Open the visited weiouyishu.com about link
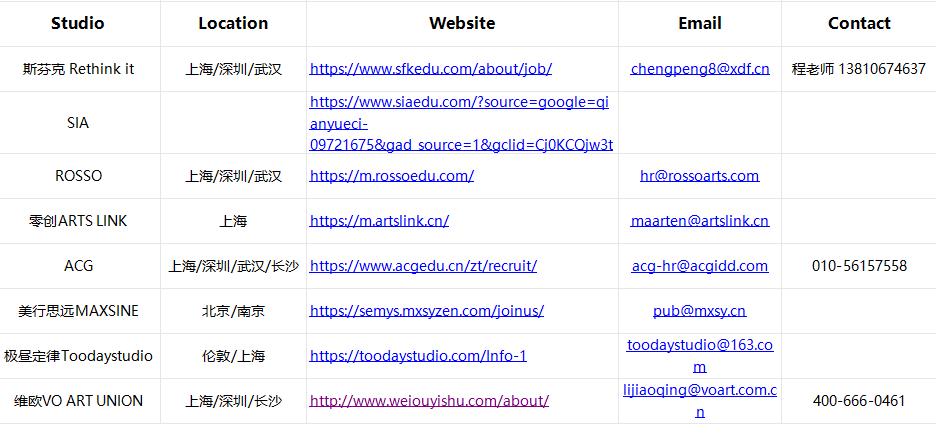 tap(429, 401)
